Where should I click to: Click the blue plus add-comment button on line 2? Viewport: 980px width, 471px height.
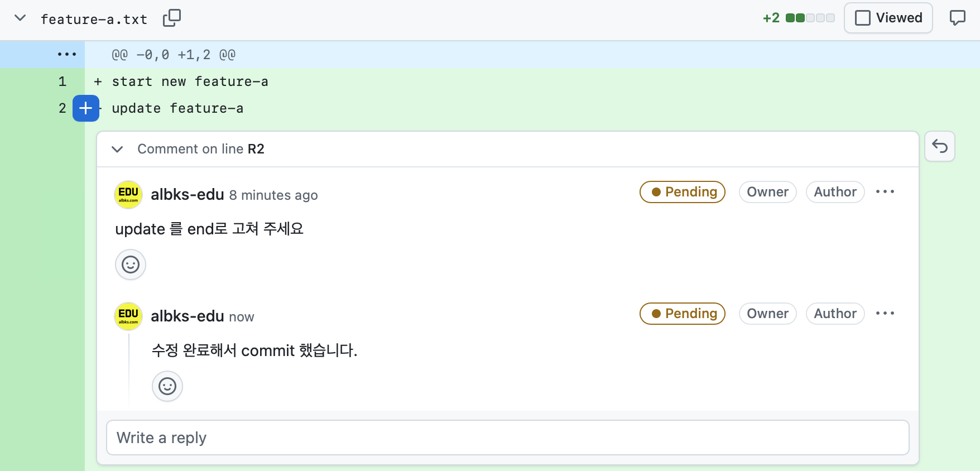pos(85,108)
